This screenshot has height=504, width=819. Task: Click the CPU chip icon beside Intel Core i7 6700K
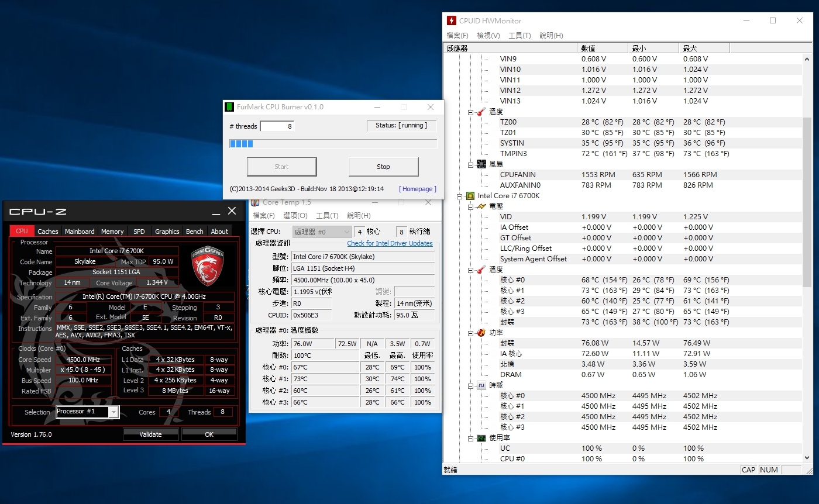470,196
